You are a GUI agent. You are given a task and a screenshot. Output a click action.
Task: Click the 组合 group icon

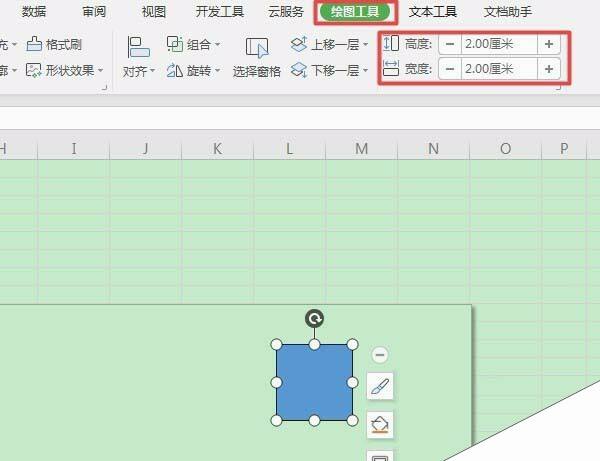point(175,44)
